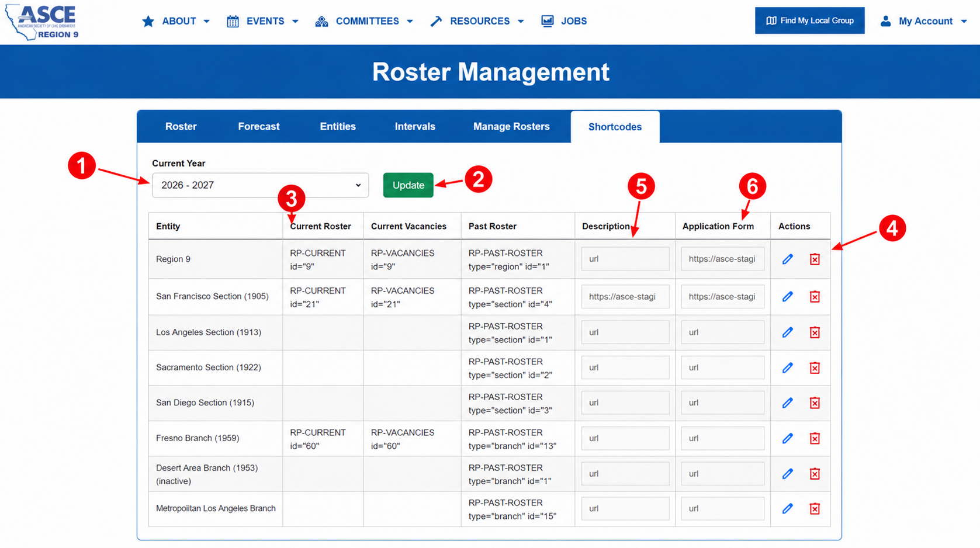Click Region 9 Application Form field
The width and height of the screenshot is (980, 548).
coord(722,259)
